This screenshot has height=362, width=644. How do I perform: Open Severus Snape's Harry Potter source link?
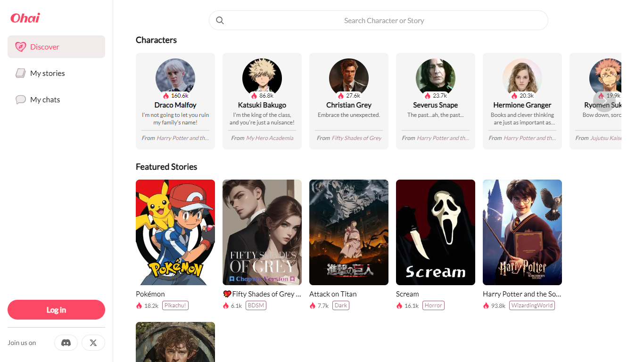pos(443,138)
